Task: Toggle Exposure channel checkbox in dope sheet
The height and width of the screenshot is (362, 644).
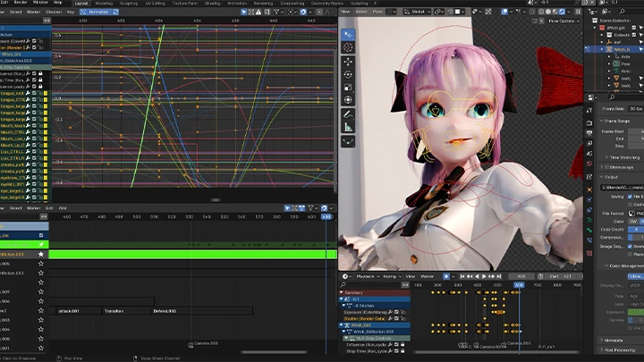Action: [396, 312]
